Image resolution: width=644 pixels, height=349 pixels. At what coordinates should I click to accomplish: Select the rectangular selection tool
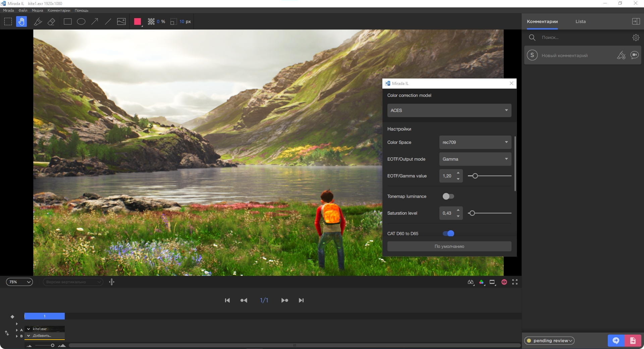(x=8, y=21)
